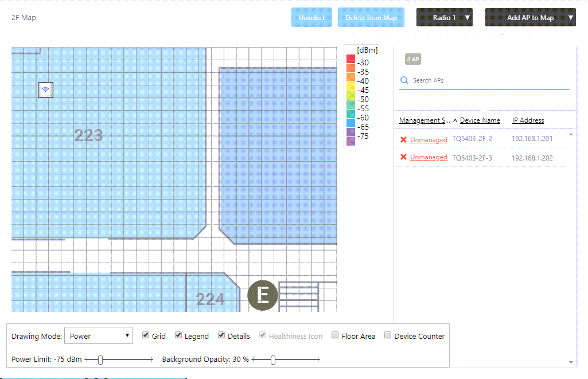Click red X status icon for TQ5403-2F-2
The image size is (588, 379).
coord(403,140)
